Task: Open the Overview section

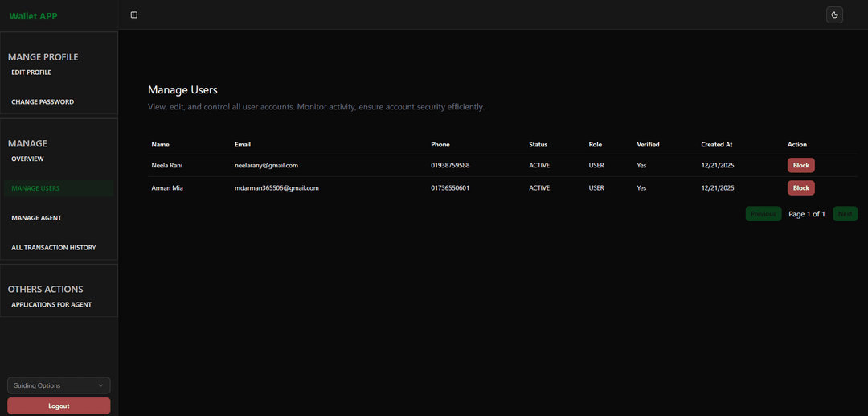Action: [x=27, y=159]
